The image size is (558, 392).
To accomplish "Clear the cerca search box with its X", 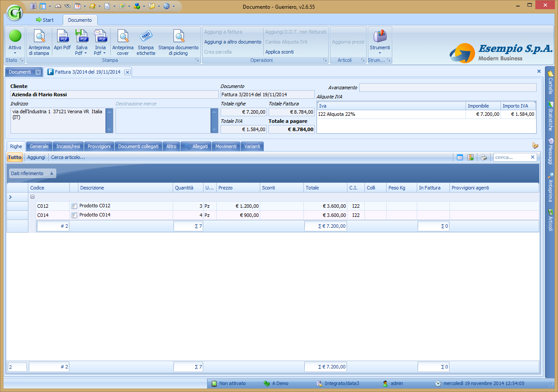I will (x=532, y=157).
